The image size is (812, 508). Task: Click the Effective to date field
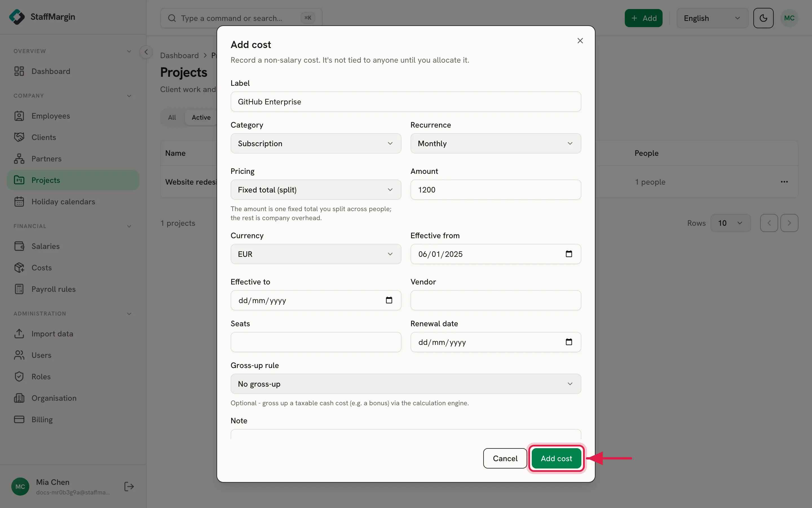coord(316,300)
